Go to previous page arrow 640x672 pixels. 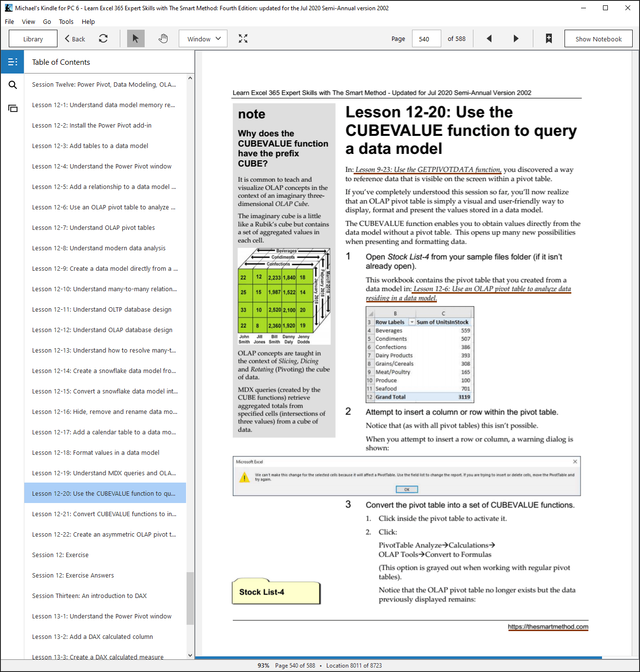coord(489,38)
